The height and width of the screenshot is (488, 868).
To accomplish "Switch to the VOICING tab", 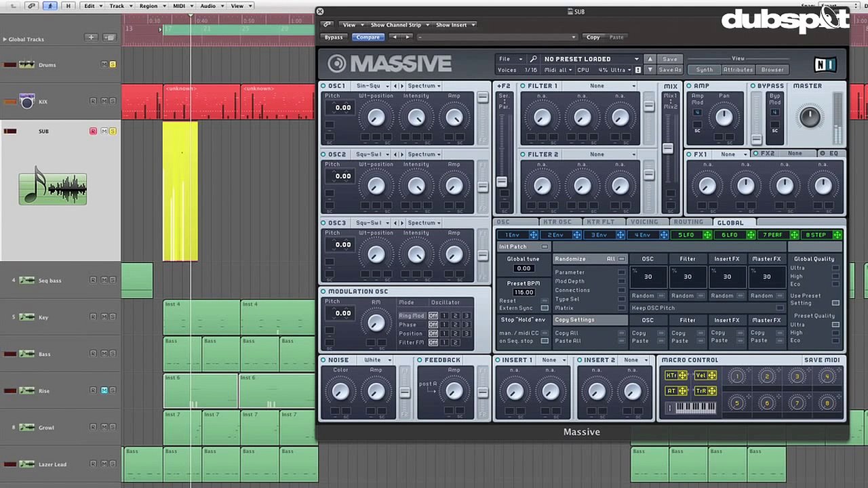I will [x=644, y=222].
